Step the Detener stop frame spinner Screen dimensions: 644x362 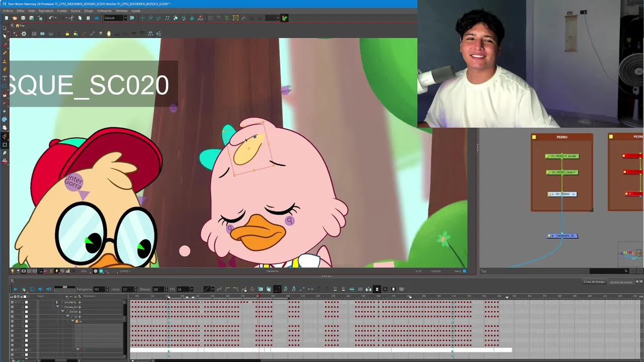[167, 289]
